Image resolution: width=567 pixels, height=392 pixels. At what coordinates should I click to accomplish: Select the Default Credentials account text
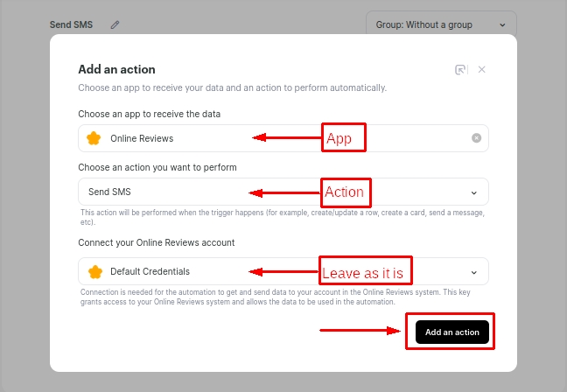click(150, 271)
